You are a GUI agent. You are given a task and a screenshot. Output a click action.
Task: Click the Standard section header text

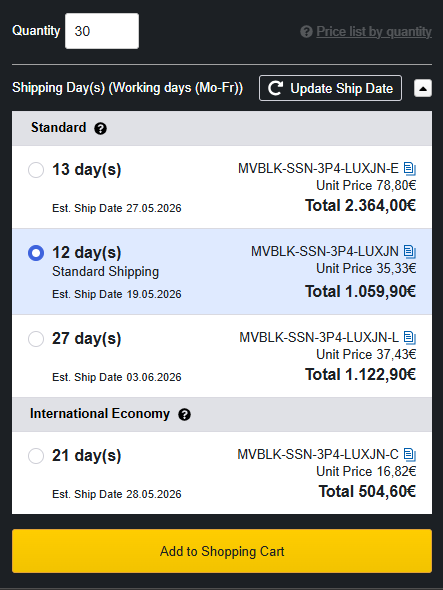click(58, 128)
